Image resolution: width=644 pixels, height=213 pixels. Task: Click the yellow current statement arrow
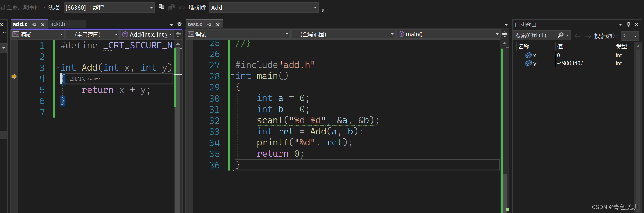point(14,76)
